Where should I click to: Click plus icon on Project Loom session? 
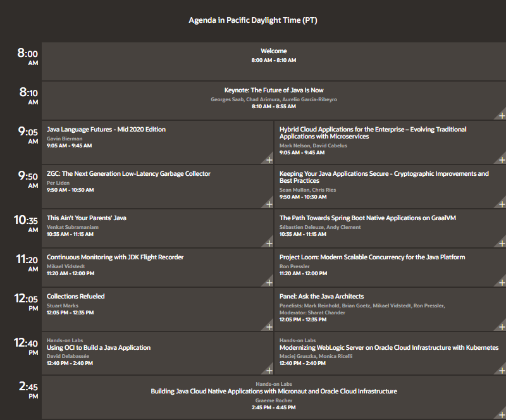502,282
